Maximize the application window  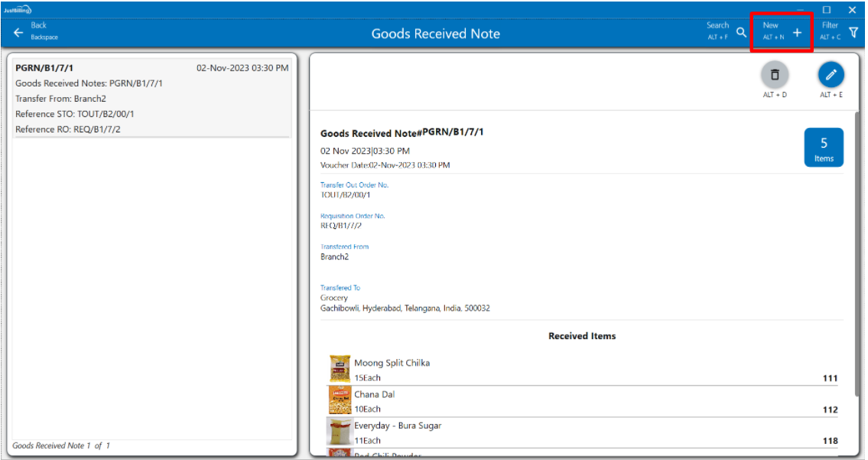pyautogui.click(x=827, y=10)
